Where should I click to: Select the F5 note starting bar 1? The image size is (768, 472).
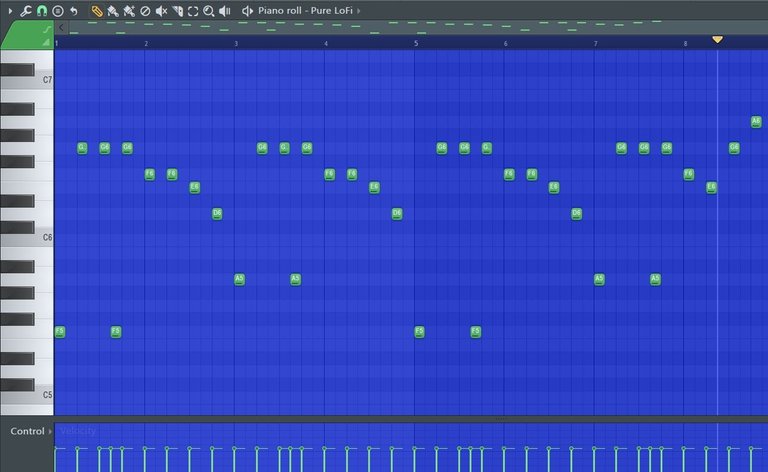point(60,331)
